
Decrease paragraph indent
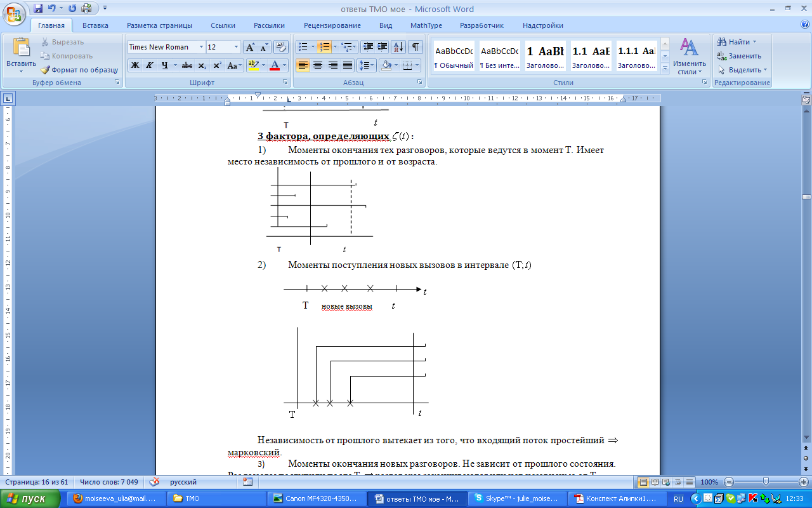click(x=368, y=47)
